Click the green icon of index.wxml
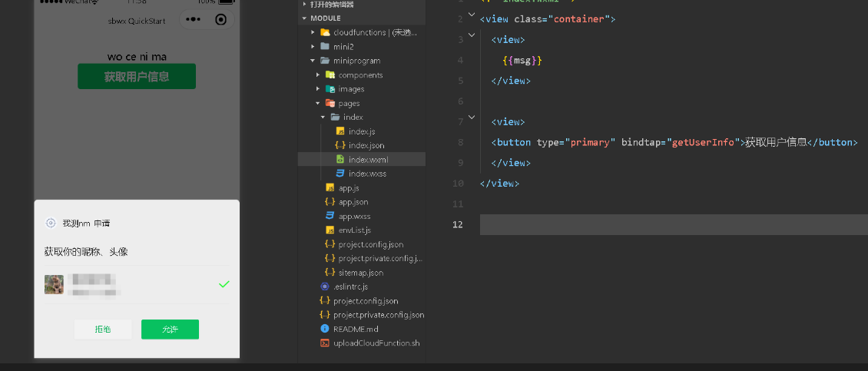The height and width of the screenshot is (371, 868). (340, 160)
